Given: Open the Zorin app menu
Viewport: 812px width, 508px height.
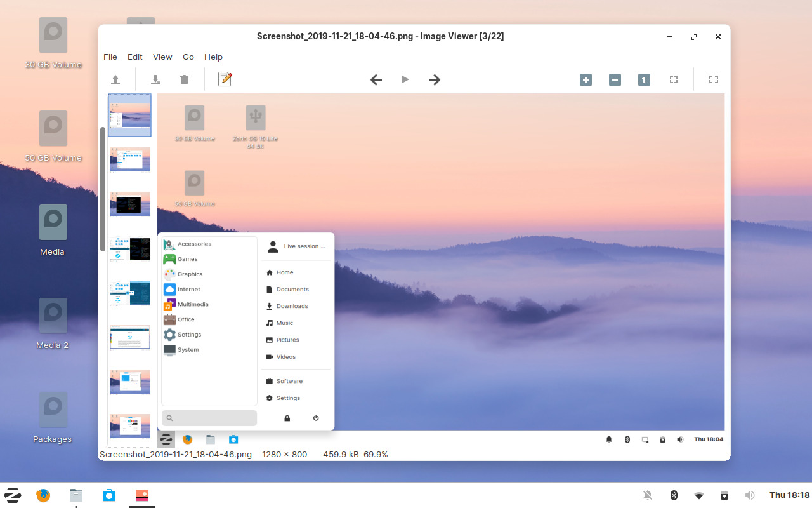Looking at the screenshot, I should pos(13,495).
